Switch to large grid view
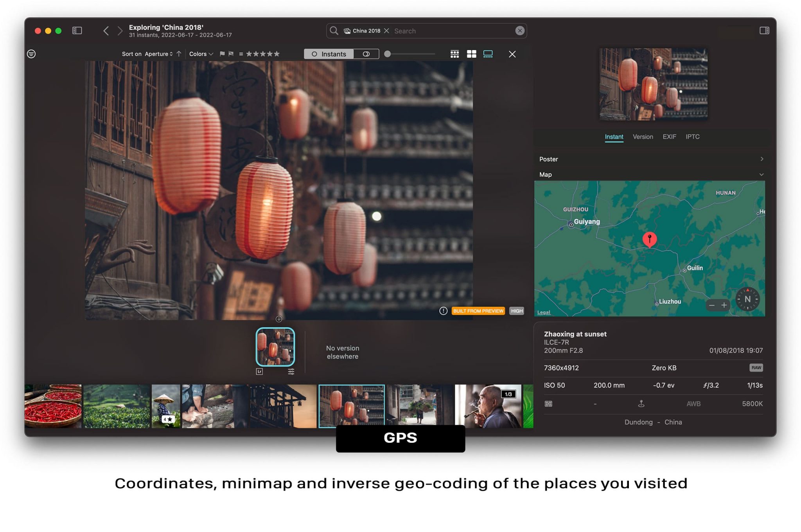This screenshot has width=801, height=532. point(472,54)
